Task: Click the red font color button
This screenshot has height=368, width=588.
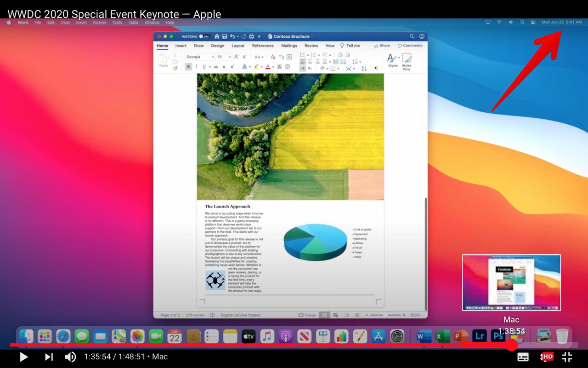Action: (268, 67)
